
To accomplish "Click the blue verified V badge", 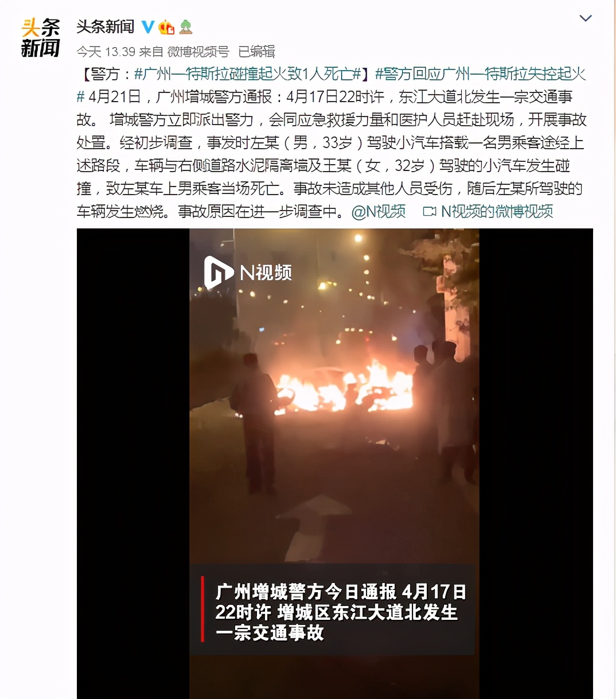I will pyautogui.click(x=148, y=26).
